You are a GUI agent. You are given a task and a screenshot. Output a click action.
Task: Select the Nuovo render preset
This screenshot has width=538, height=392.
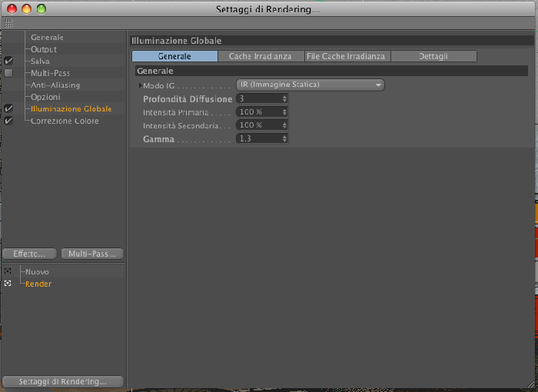(37, 272)
